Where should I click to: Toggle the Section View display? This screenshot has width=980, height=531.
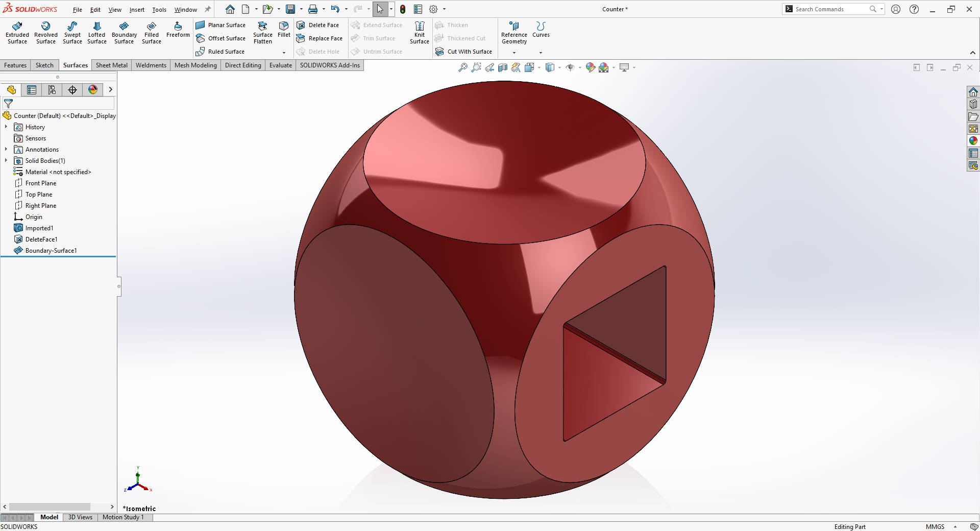point(502,67)
